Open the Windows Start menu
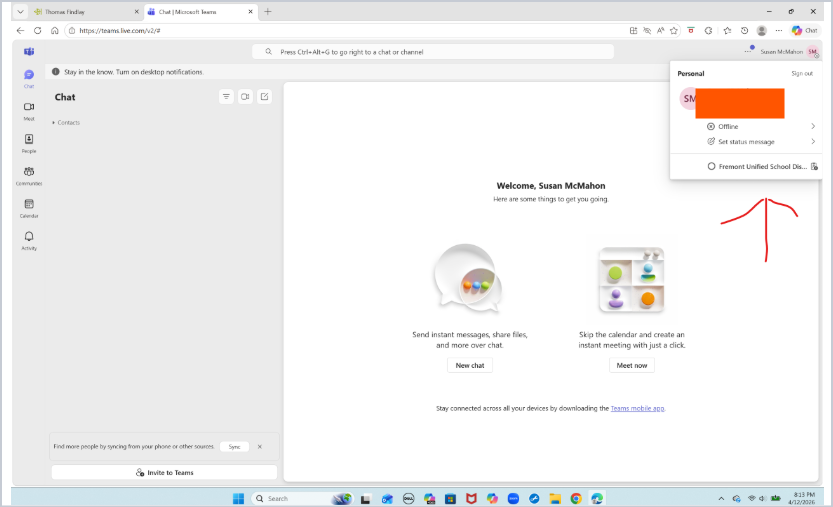 (238, 498)
